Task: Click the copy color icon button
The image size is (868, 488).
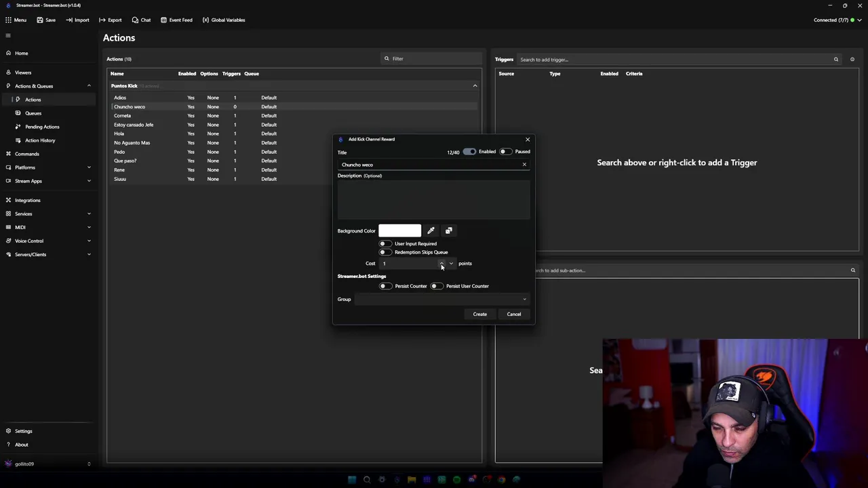Action: [448, 231]
